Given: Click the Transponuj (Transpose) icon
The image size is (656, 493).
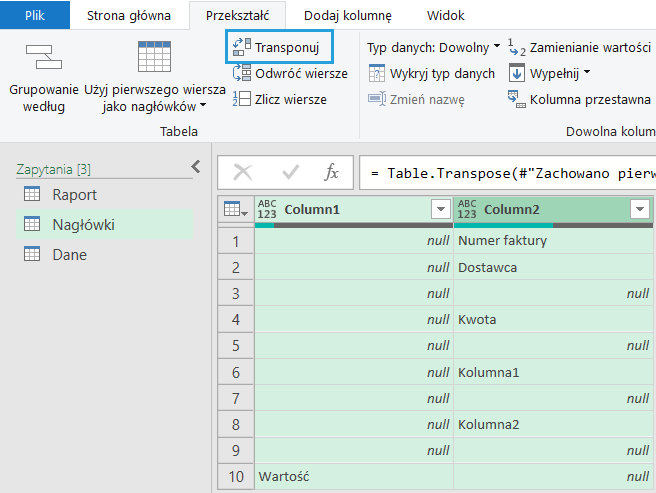Looking at the screenshot, I should click(x=242, y=47).
